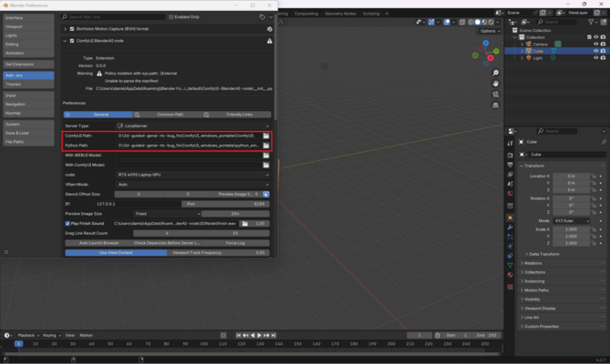610x364 pixels.
Task: Disable ComfyUI BlenderAI node add-on checkbox
Action: (72, 41)
